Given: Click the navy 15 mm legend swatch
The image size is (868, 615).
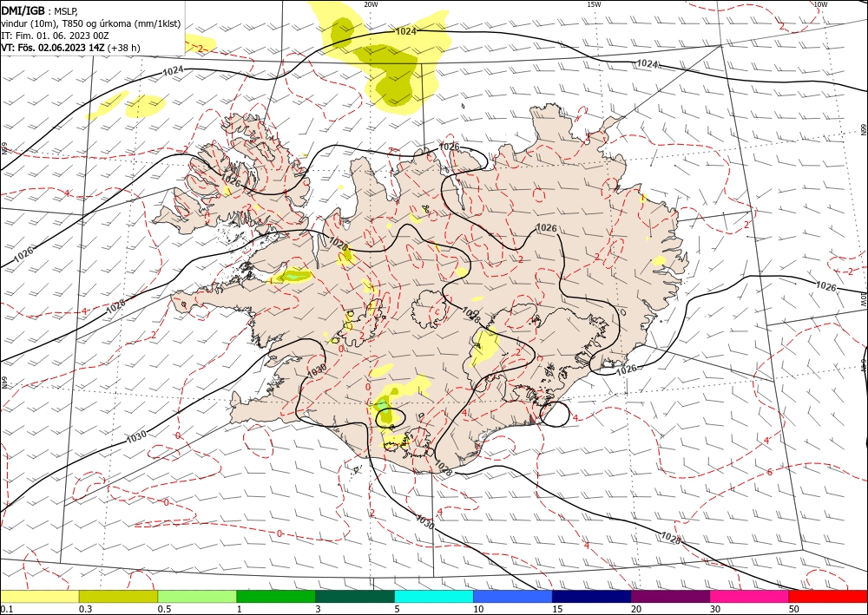Looking at the screenshot, I should point(591,596).
